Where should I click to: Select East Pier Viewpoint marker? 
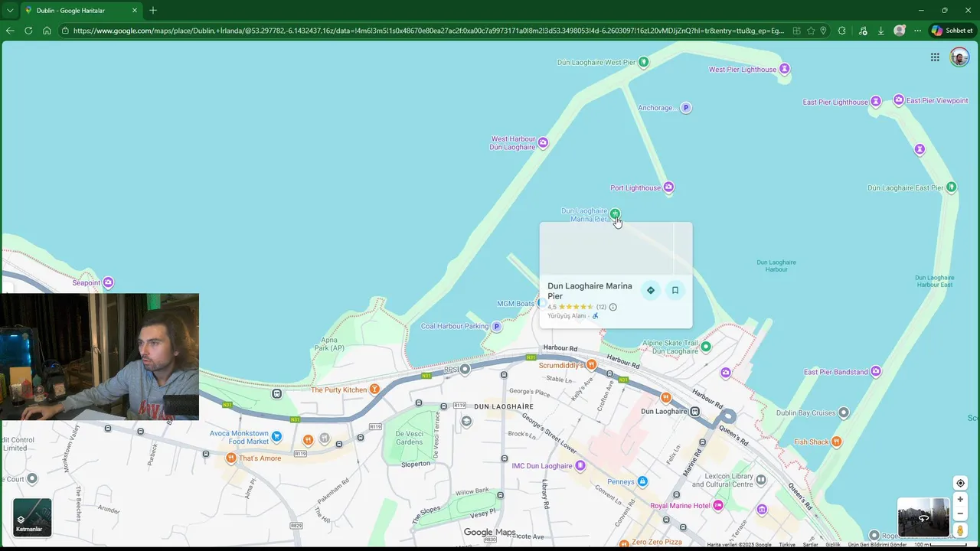899,100
